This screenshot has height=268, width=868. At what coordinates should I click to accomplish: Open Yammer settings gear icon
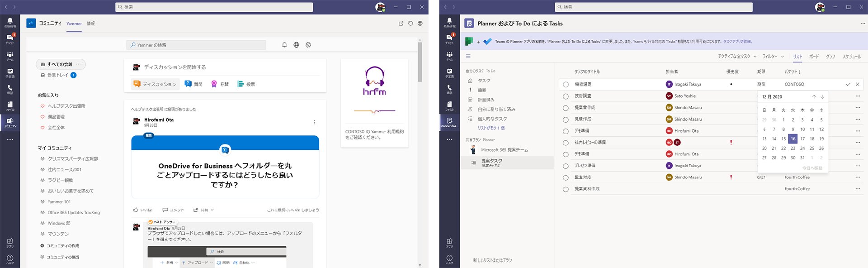[308, 45]
